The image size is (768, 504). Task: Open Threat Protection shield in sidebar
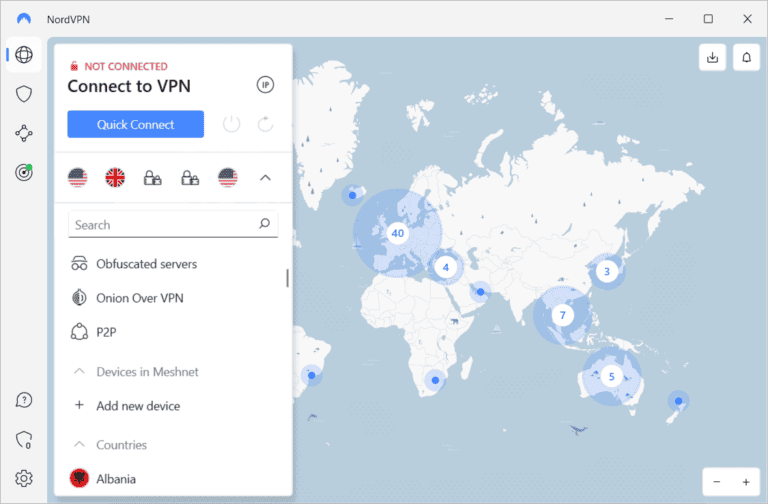24,94
